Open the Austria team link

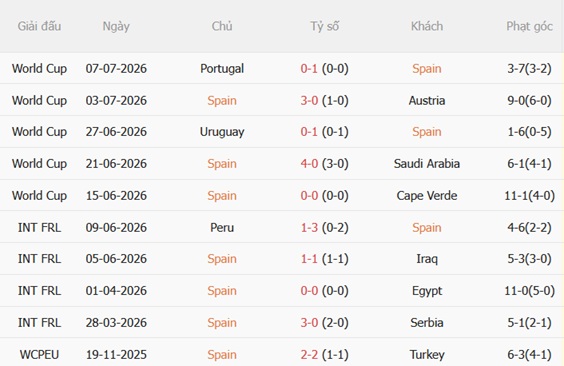pyautogui.click(x=427, y=100)
